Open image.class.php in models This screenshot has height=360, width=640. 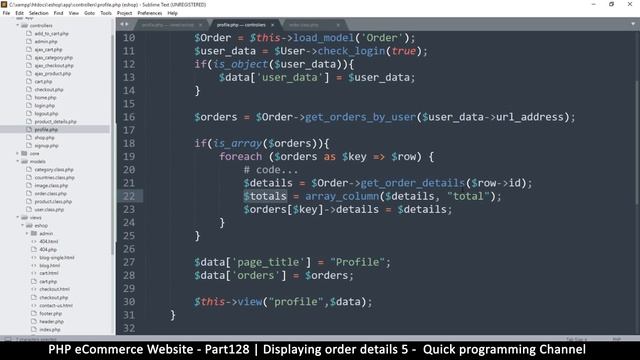pos(51,185)
